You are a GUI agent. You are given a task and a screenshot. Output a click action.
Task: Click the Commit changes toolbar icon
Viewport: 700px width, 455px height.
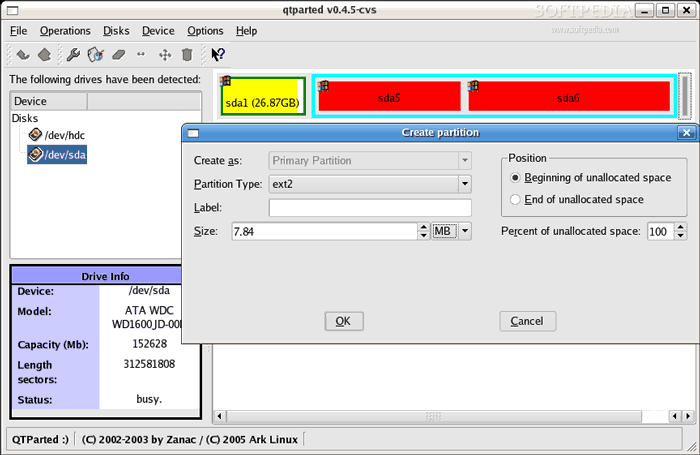point(44,55)
